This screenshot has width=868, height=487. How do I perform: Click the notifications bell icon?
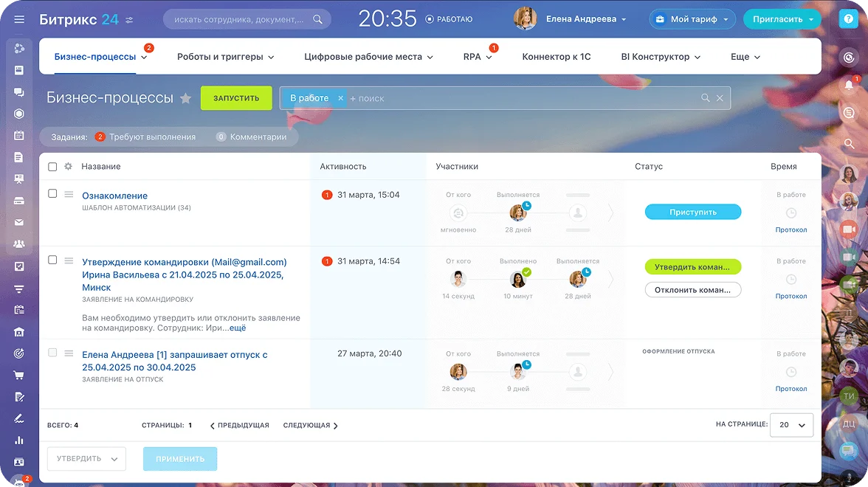coord(849,85)
